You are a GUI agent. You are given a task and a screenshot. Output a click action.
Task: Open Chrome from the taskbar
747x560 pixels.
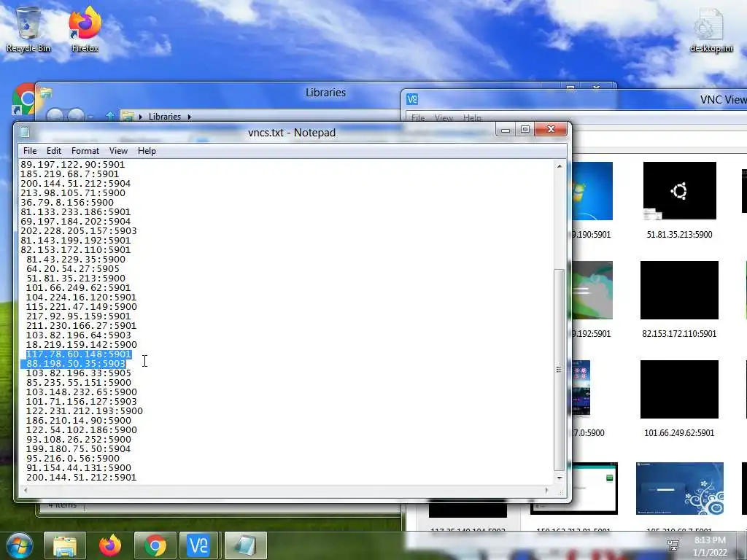pos(155,545)
